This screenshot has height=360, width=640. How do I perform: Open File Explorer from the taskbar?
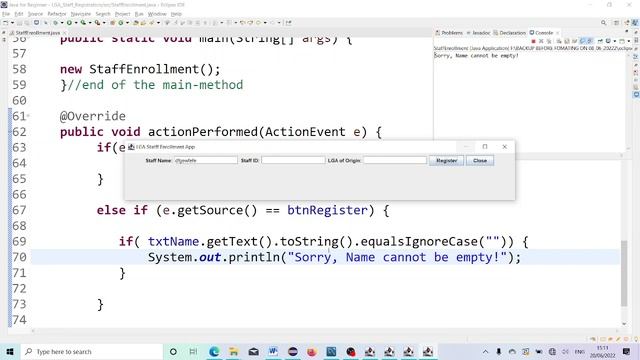233,351
